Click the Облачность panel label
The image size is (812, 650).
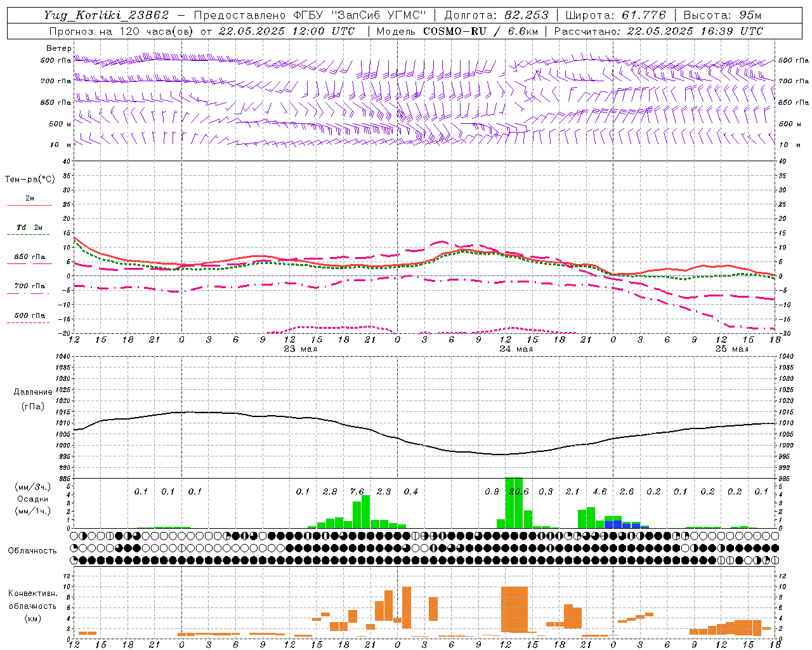[x=32, y=551]
